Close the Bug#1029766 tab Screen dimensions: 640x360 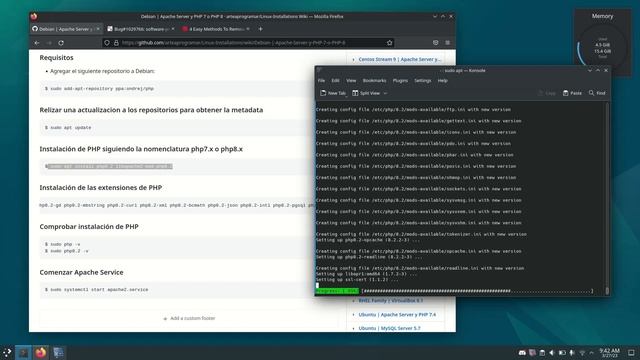click(173, 29)
